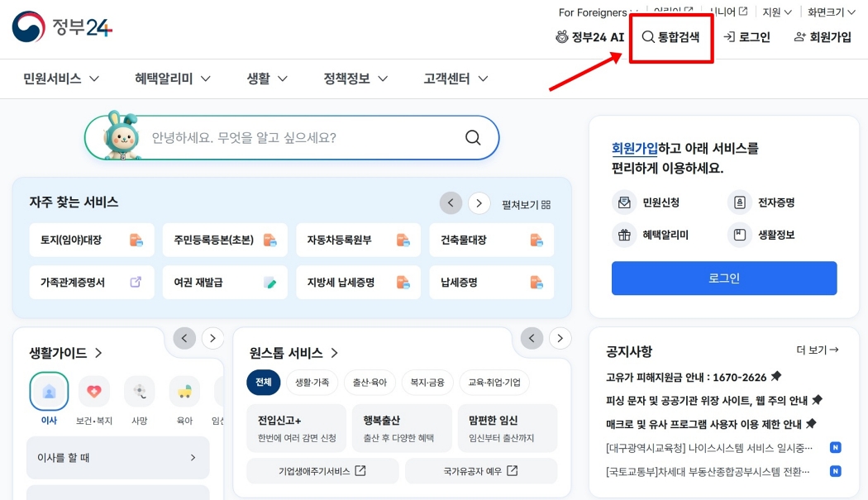Viewport: 868px width, 500px height.
Task: Select the 전체 filter tab
Action: click(264, 382)
